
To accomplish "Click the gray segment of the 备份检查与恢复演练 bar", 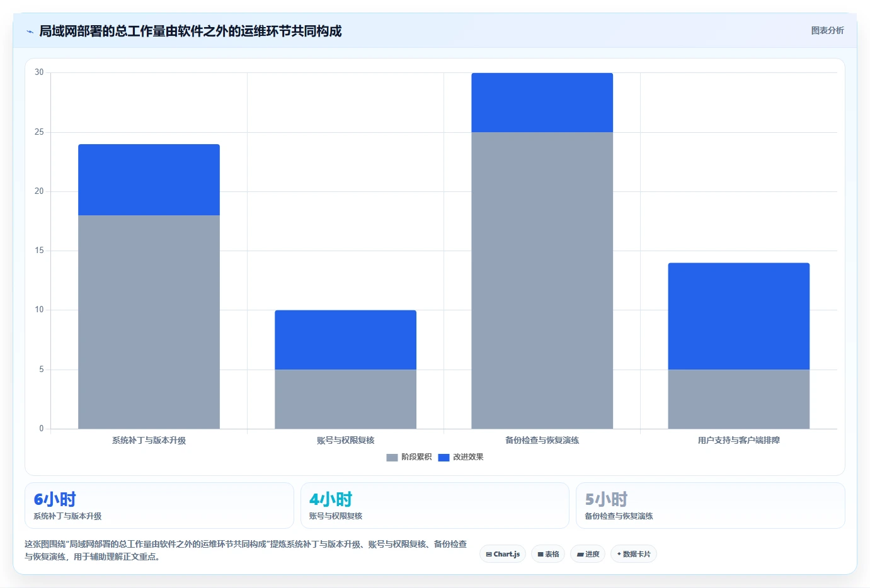I will coord(542,281).
